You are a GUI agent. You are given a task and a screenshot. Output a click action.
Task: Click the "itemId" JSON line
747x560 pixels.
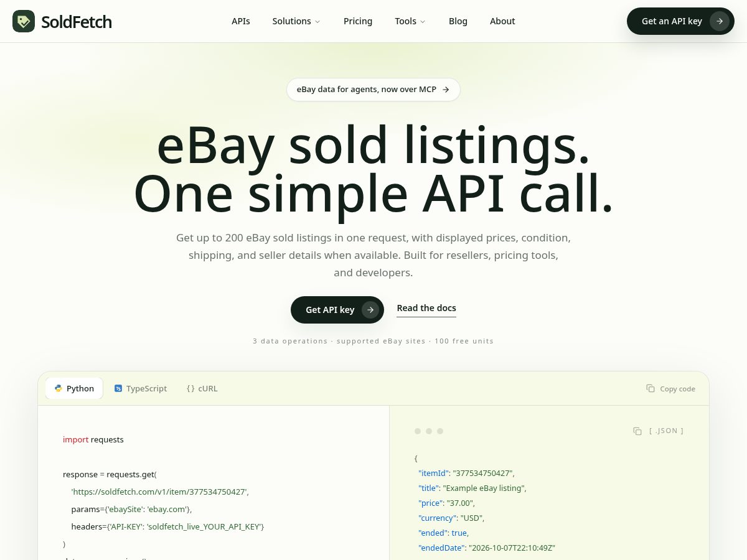[466, 473]
